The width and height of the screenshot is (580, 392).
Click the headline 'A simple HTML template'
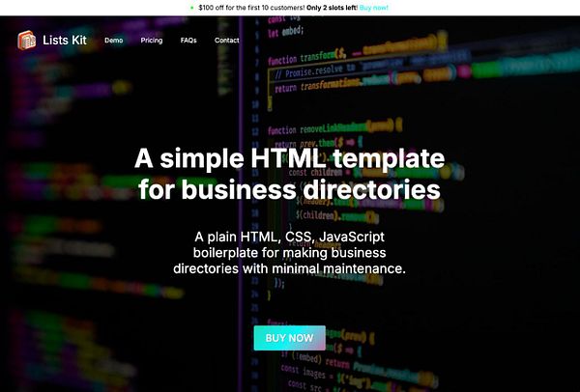click(290, 158)
